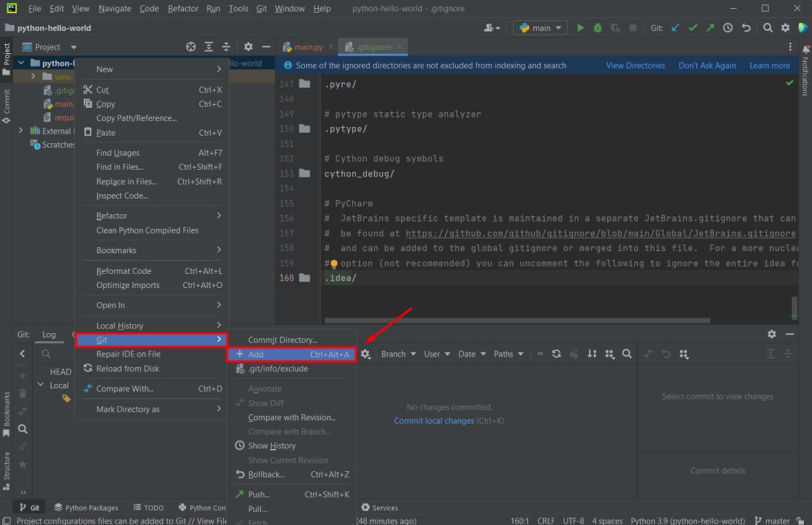812x525 pixels.
Task: Click the View Directories link in the banner
Action: [635, 65]
